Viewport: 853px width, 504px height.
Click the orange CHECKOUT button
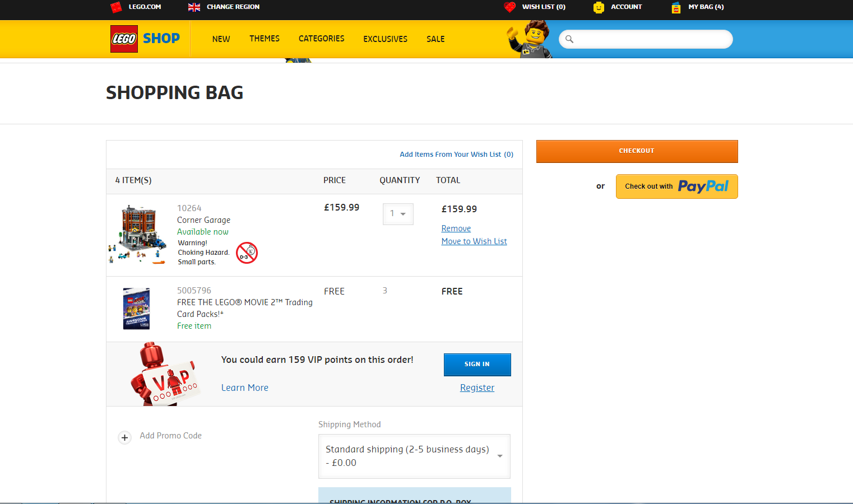[637, 151]
